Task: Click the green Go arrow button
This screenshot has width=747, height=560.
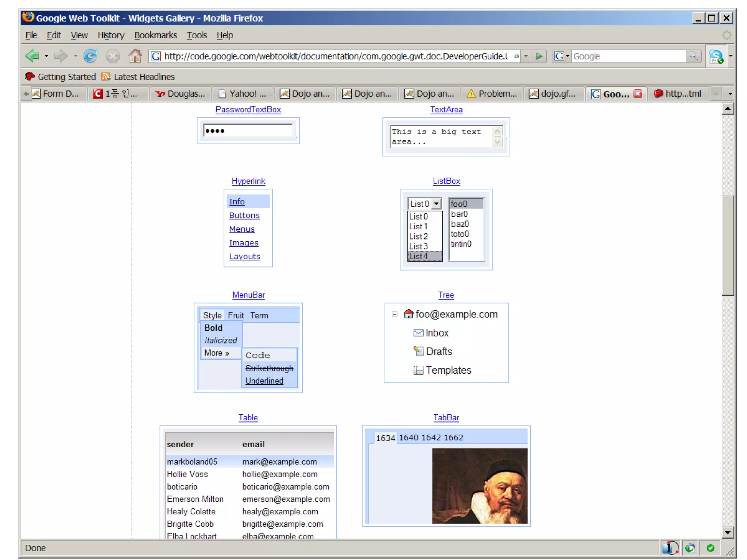Action: tap(539, 56)
